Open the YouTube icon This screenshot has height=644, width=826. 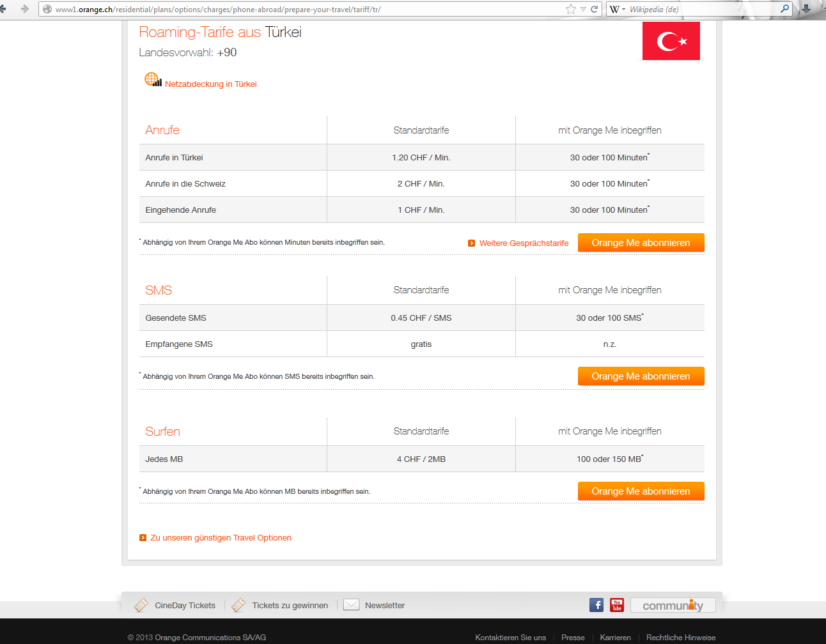click(617, 605)
